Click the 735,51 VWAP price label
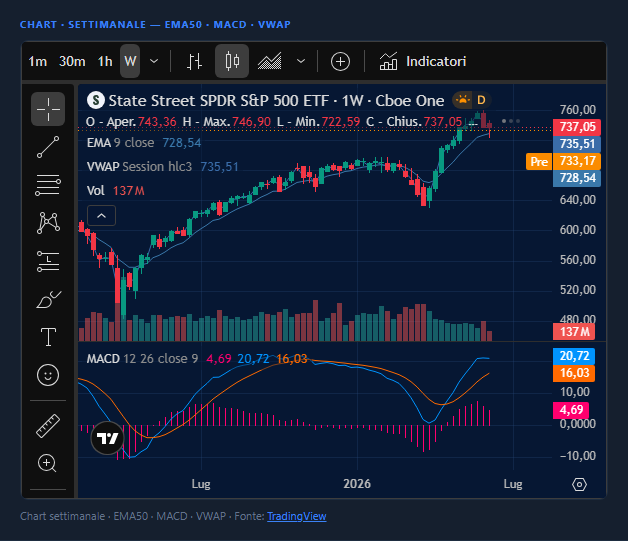 tap(577, 144)
